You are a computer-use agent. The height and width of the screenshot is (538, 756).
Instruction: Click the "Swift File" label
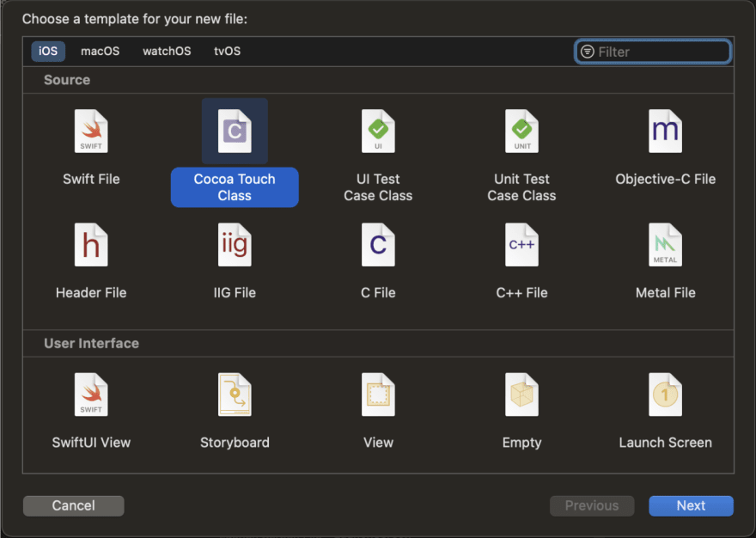click(91, 179)
